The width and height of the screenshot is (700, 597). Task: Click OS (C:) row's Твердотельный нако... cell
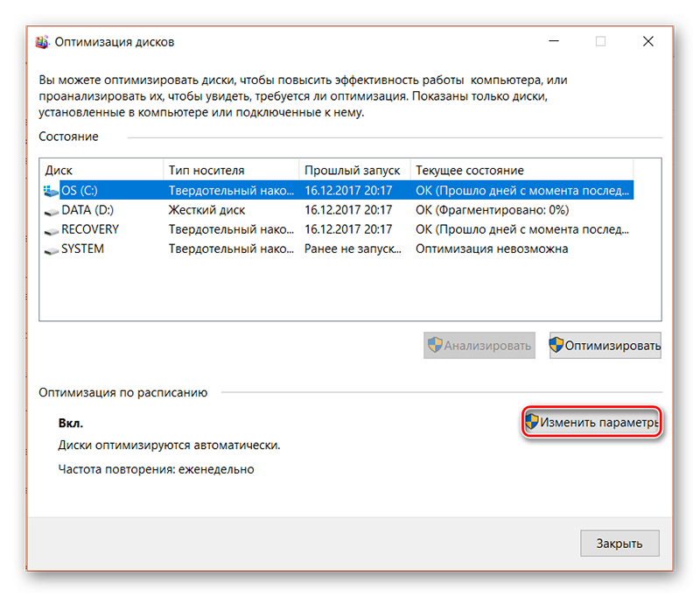231,191
